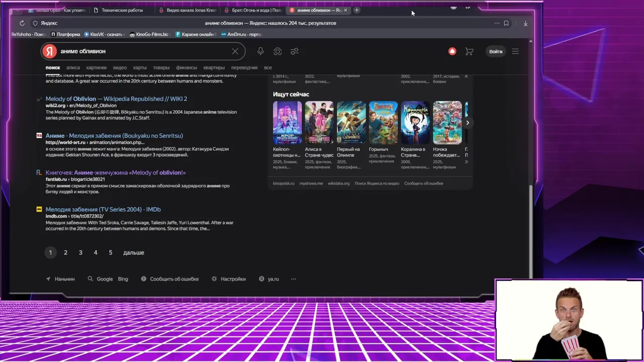Open search filter settings icon

(295, 51)
